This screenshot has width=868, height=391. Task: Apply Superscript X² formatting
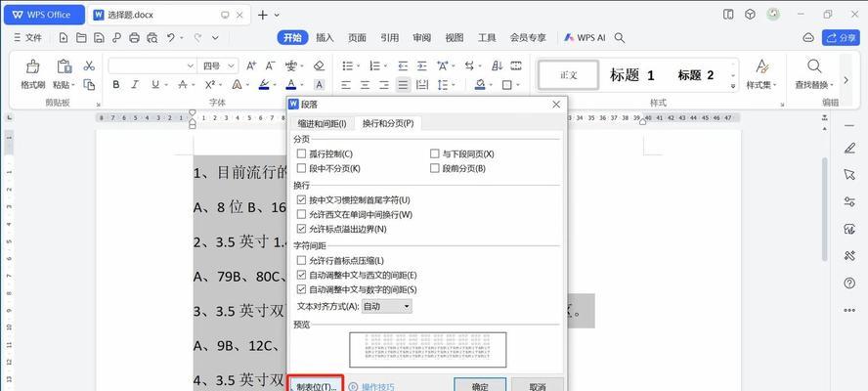[x=210, y=85]
